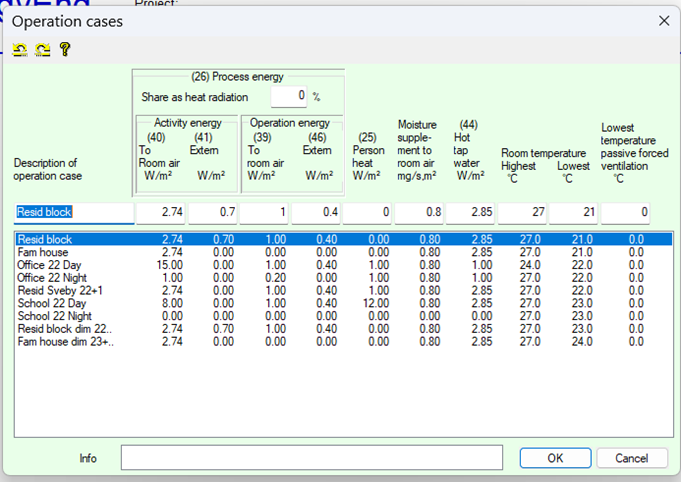This screenshot has height=482, width=681.
Task: Click the yellow undo arrow icon
Action: [x=21, y=48]
